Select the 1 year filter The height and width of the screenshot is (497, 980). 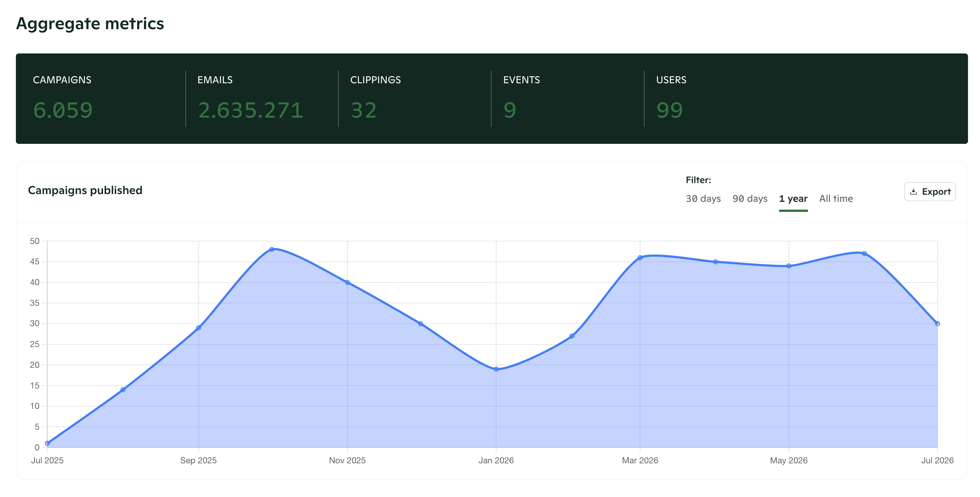pos(793,199)
